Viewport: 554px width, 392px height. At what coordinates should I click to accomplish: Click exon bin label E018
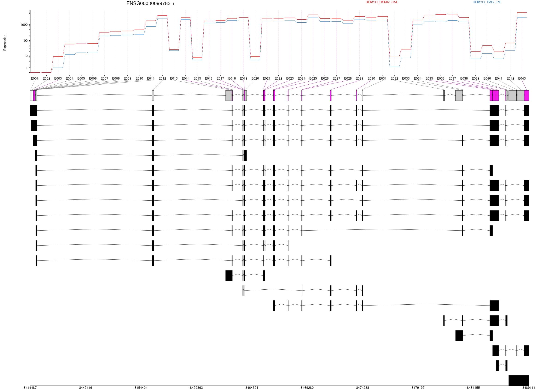point(232,78)
